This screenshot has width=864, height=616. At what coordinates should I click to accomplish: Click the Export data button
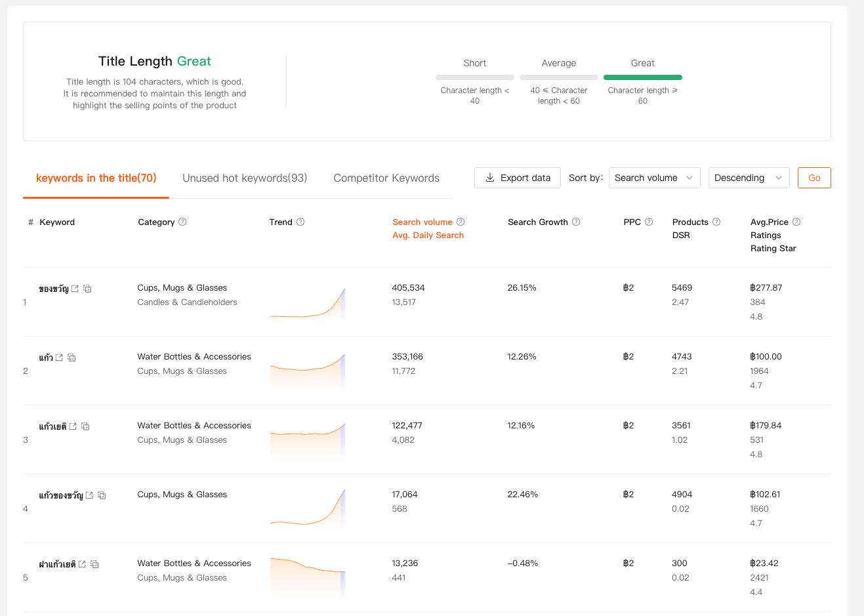518,178
